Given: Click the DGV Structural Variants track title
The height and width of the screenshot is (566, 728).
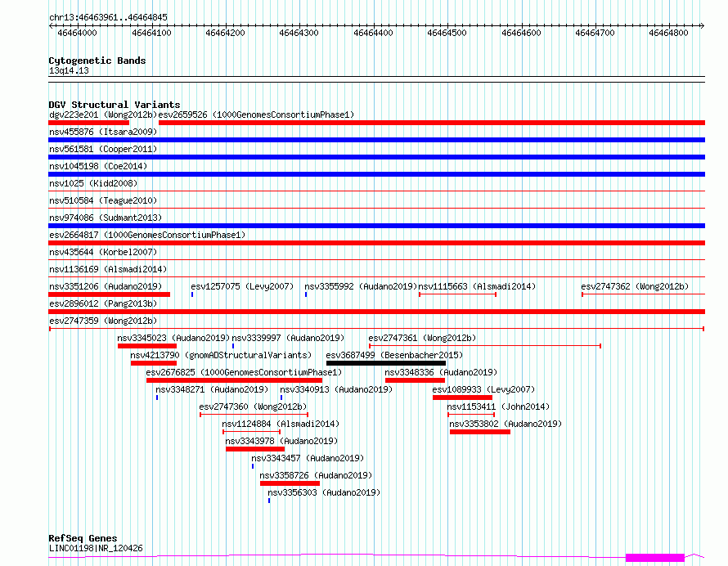Looking at the screenshot, I should click(115, 105).
